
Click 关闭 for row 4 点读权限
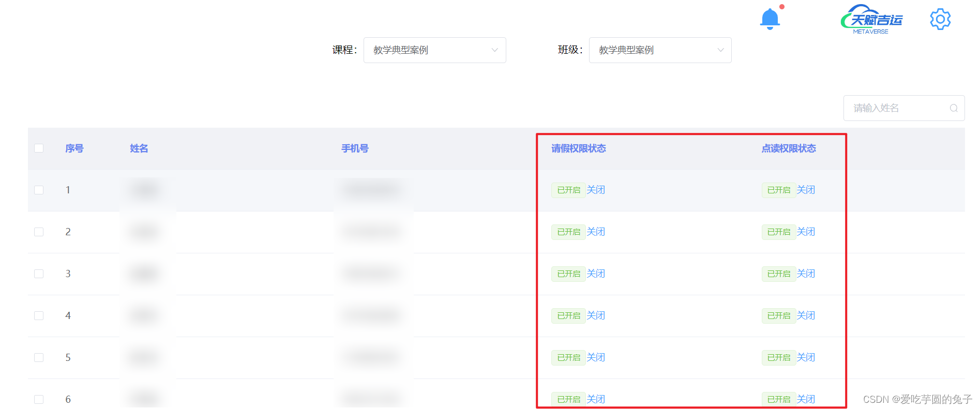[806, 315]
